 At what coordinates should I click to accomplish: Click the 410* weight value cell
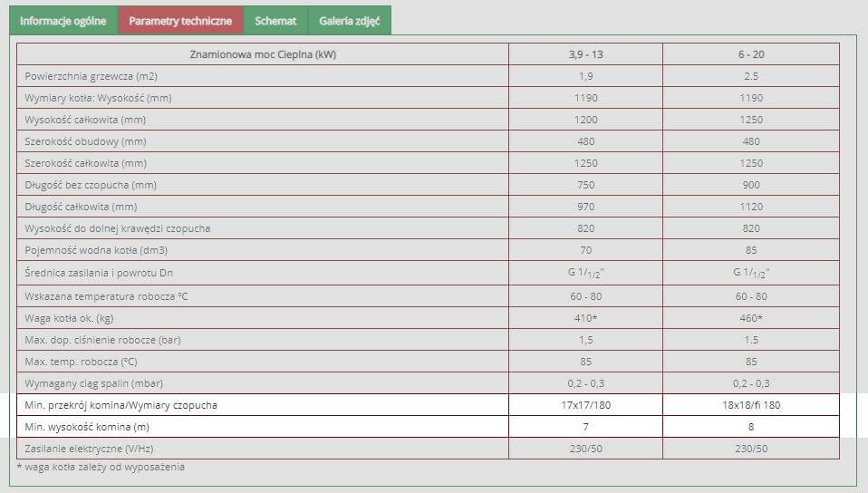[x=585, y=318]
